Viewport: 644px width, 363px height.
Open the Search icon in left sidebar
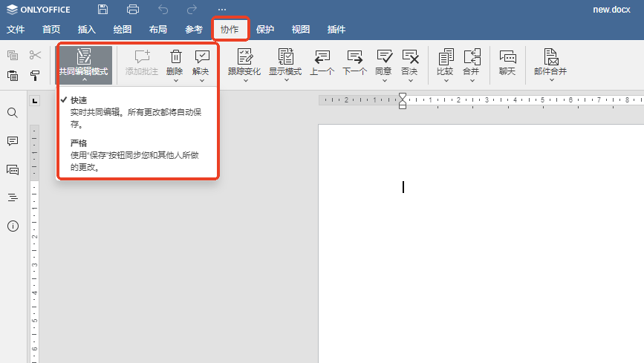(13, 113)
